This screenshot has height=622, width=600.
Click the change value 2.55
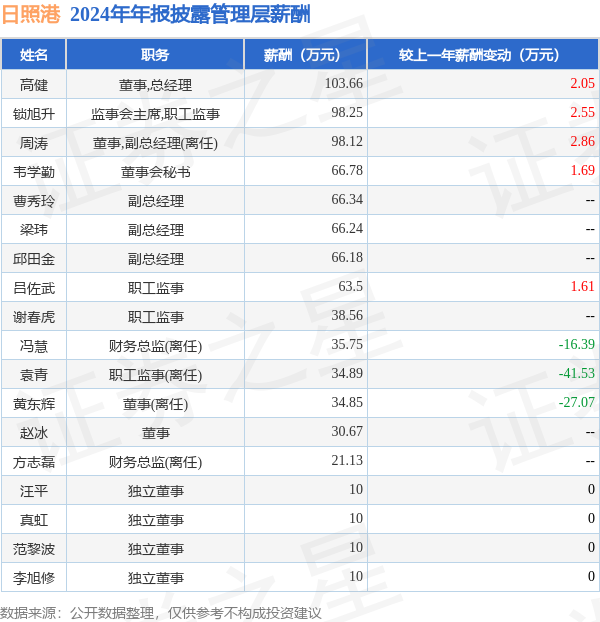582,112
